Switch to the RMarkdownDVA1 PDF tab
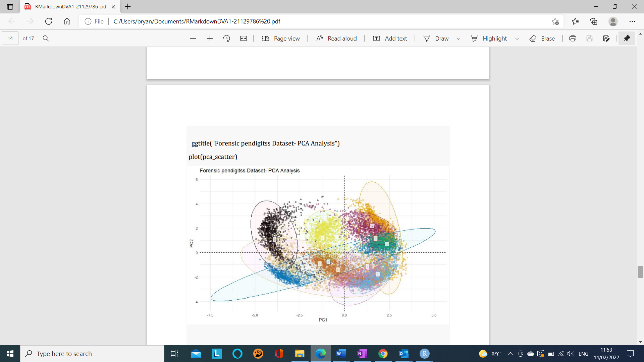The image size is (644, 362). (67, 7)
